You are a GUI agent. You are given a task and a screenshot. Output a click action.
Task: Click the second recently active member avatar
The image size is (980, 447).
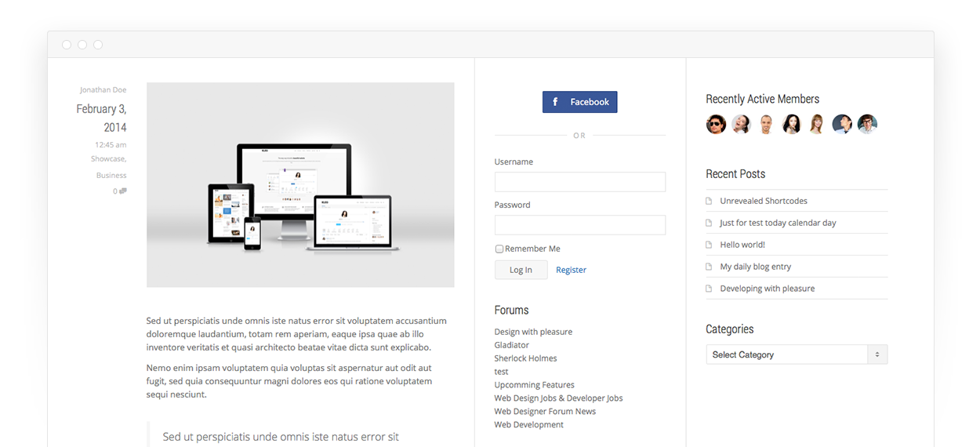tap(741, 124)
